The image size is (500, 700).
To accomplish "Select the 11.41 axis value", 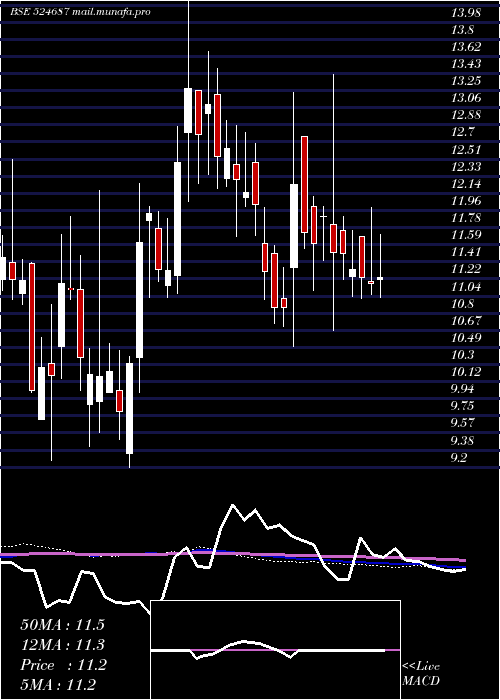I will [x=466, y=251].
